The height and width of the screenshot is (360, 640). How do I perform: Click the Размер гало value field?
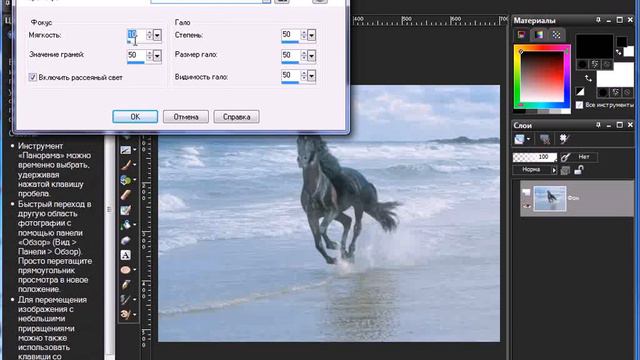click(x=291, y=56)
